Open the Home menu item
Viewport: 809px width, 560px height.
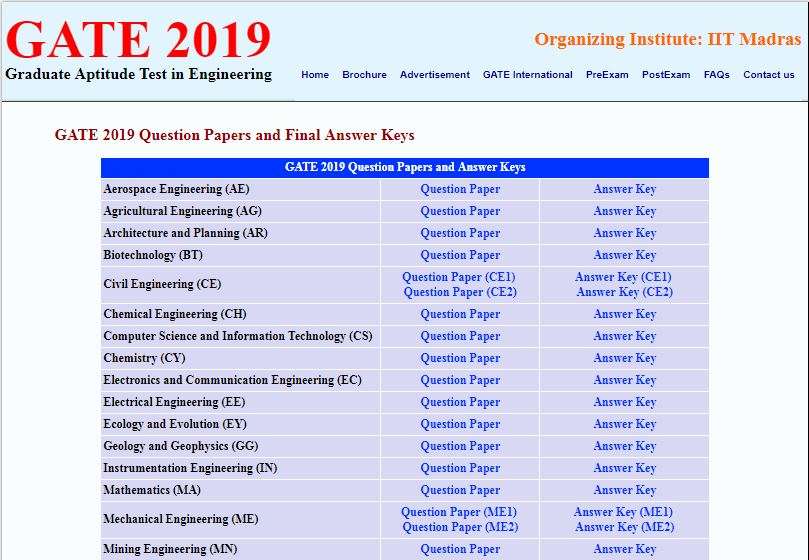pyautogui.click(x=314, y=75)
